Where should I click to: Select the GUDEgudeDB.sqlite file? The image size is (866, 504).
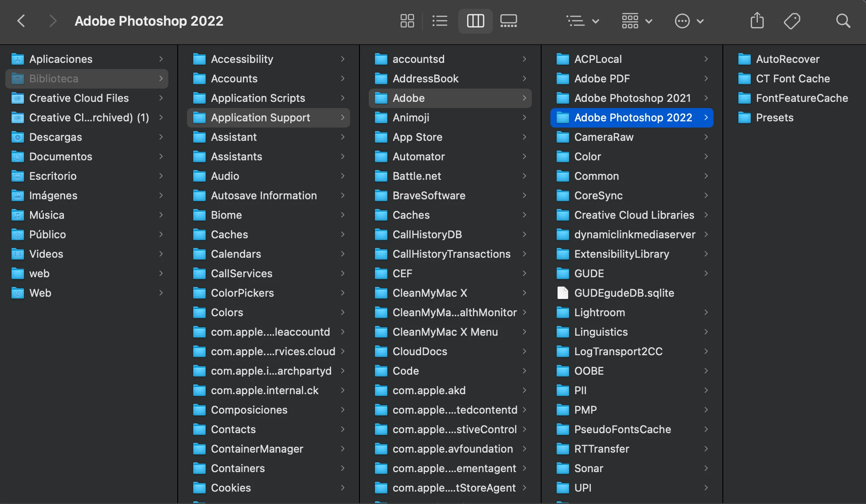coord(624,293)
